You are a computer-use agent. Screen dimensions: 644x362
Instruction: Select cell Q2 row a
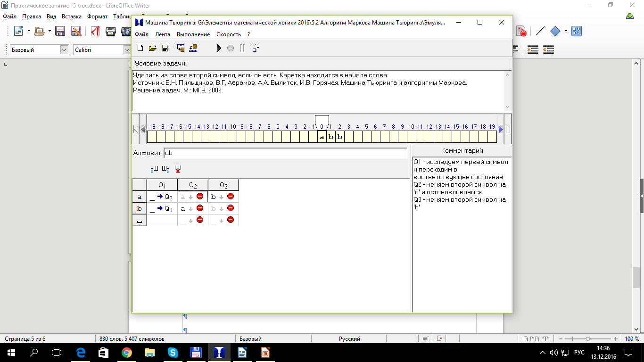[x=193, y=197]
